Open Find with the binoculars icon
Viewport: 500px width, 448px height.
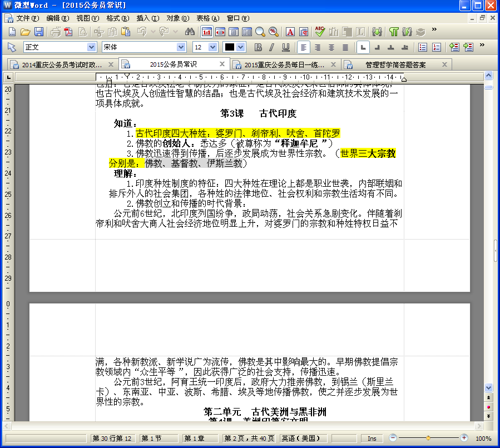(x=190, y=32)
